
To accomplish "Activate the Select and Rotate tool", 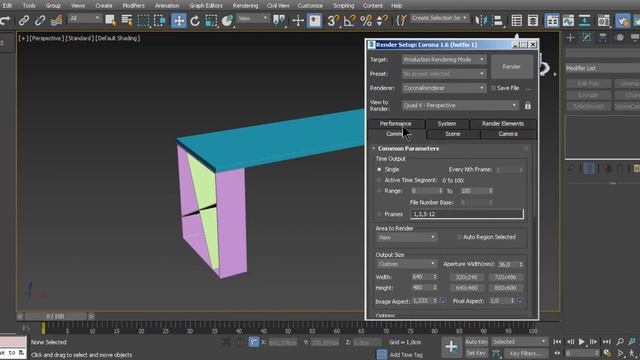I will (x=195, y=20).
